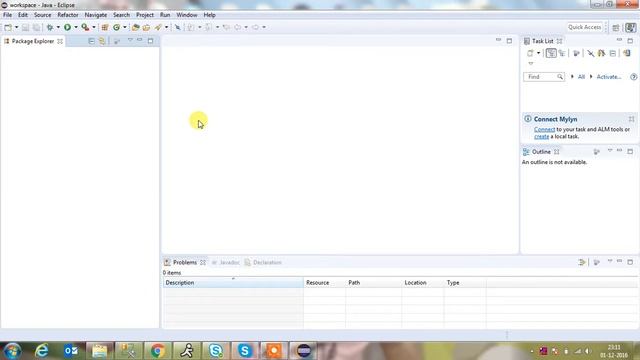
Task: Select the Outline tab
Action: pos(541,152)
